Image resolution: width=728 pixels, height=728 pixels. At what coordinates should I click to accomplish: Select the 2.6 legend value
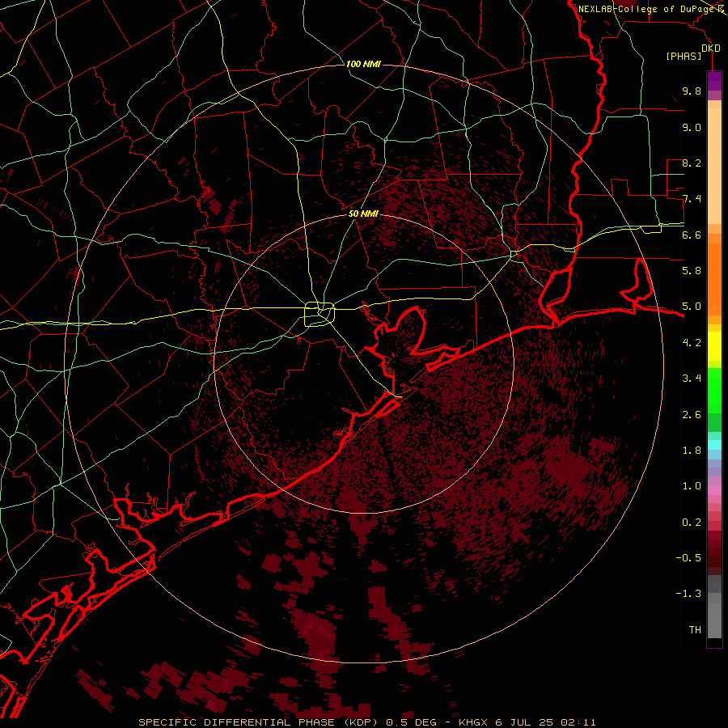[x=692, y=415]
